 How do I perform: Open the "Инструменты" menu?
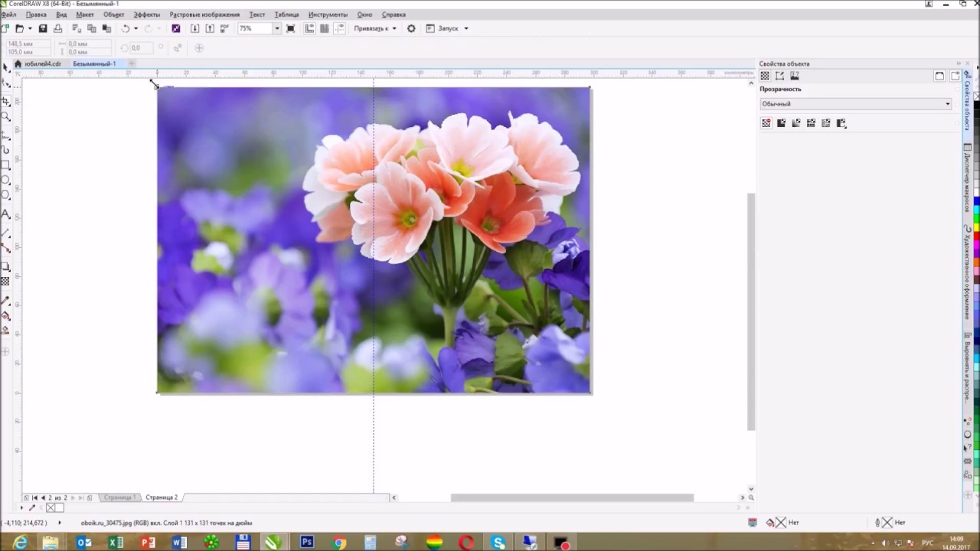click(x=328, y=15)
